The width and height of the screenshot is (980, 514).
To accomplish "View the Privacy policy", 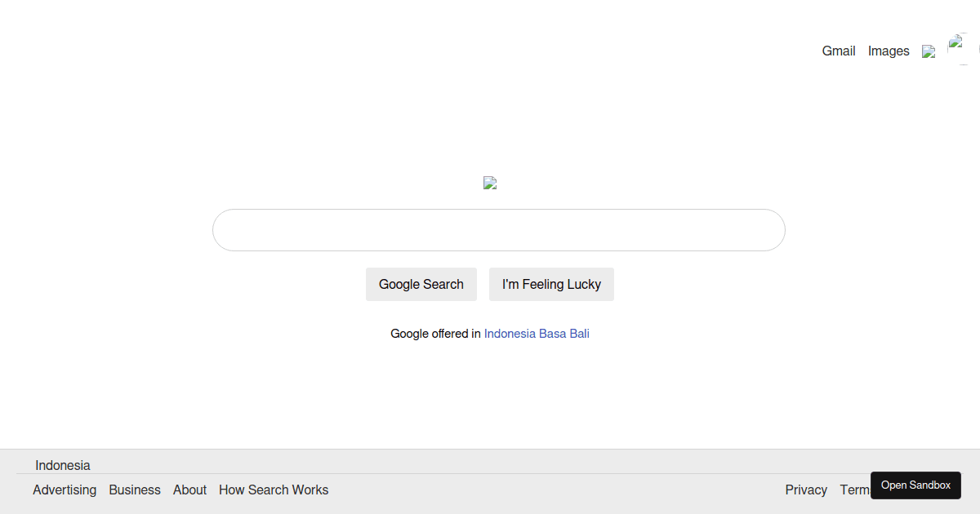I will 806,490.
